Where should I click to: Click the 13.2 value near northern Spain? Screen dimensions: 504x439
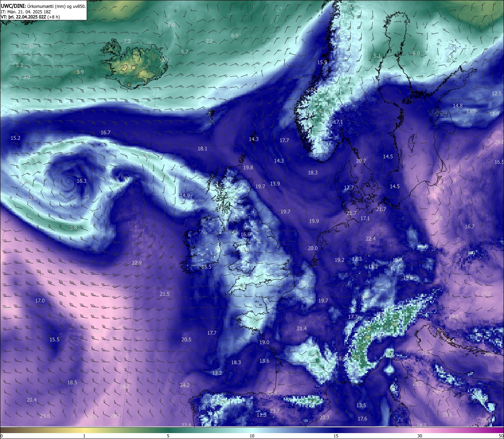point(217,373)
